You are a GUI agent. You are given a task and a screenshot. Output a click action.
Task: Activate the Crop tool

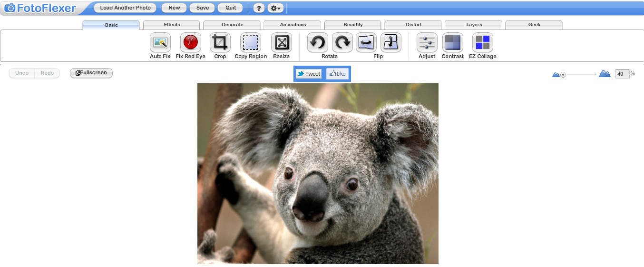pos(220,42)
